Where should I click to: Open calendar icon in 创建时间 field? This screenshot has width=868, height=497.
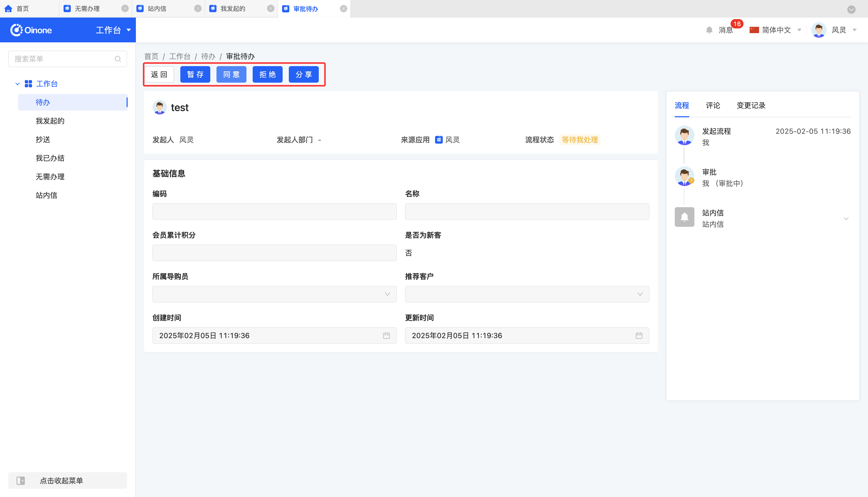(386, 336)
